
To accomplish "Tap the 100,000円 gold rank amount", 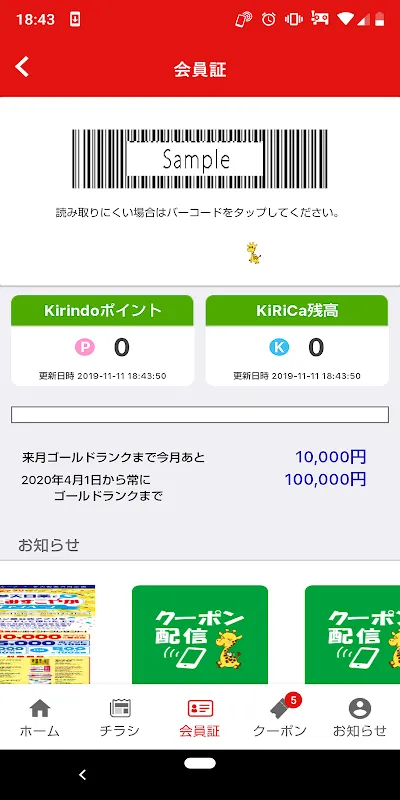I will (x=326, y=480).
